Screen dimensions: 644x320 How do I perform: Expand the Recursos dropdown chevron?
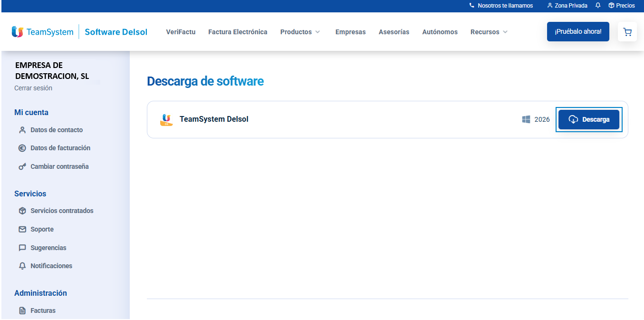click(505, 32)
